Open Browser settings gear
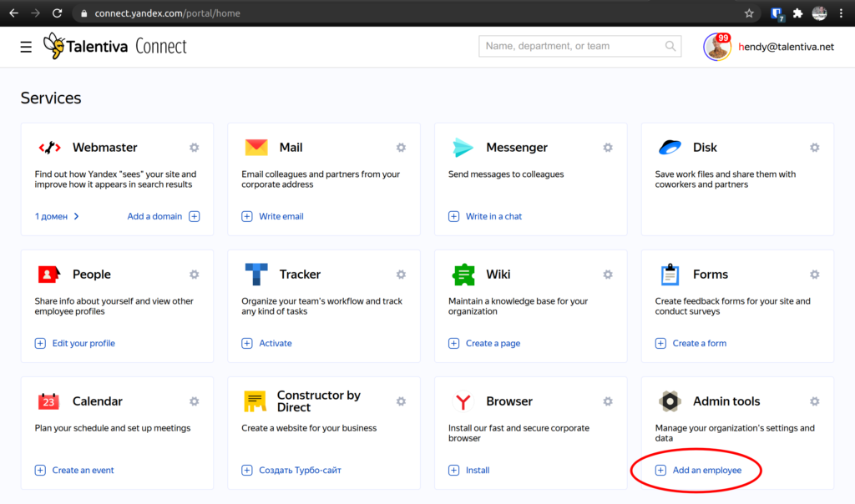 tap(608, 401)
